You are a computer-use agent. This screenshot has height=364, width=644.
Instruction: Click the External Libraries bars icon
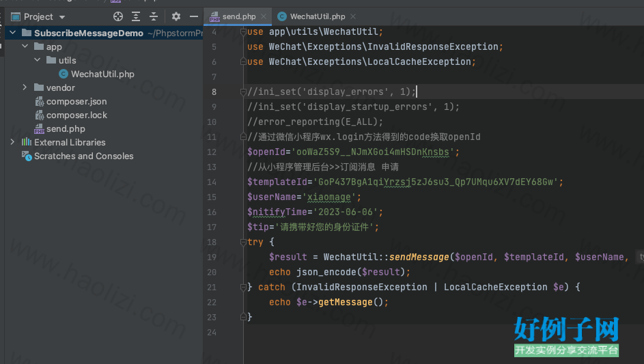click(x=27, y=142)
